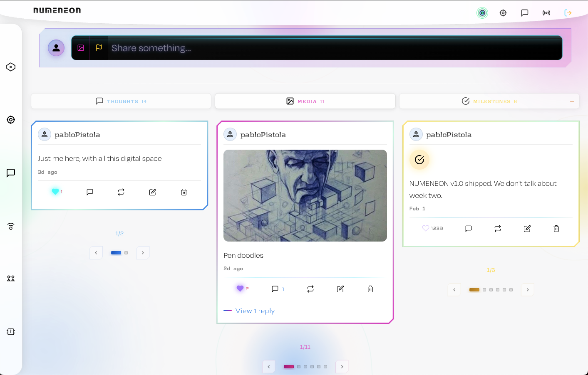Click the image upload icon in composer
The width and height of the screenshot is (588, 375).
pos(81,48)
